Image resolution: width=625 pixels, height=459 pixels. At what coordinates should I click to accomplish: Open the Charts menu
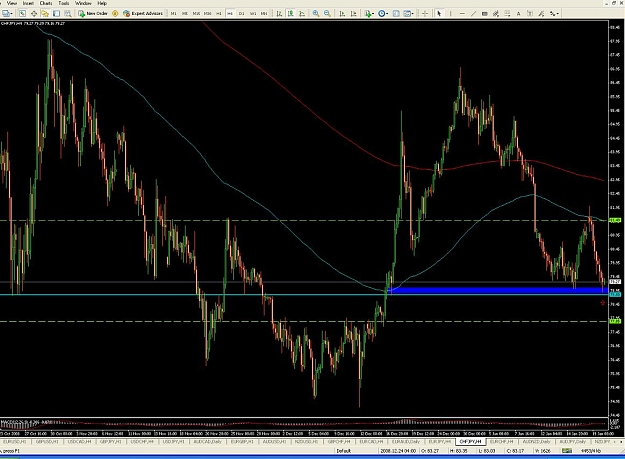click(45, 3)
